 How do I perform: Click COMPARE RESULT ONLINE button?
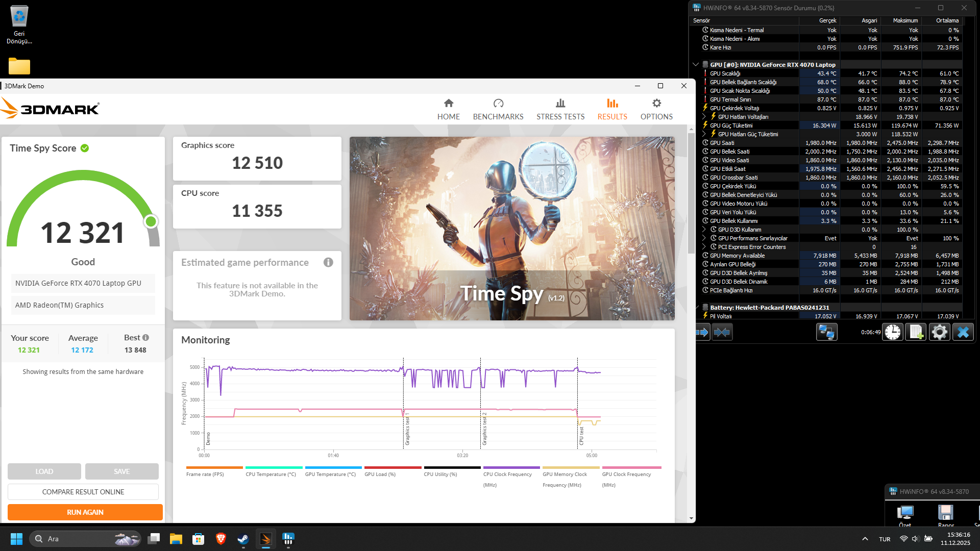(x=83, y=492)
